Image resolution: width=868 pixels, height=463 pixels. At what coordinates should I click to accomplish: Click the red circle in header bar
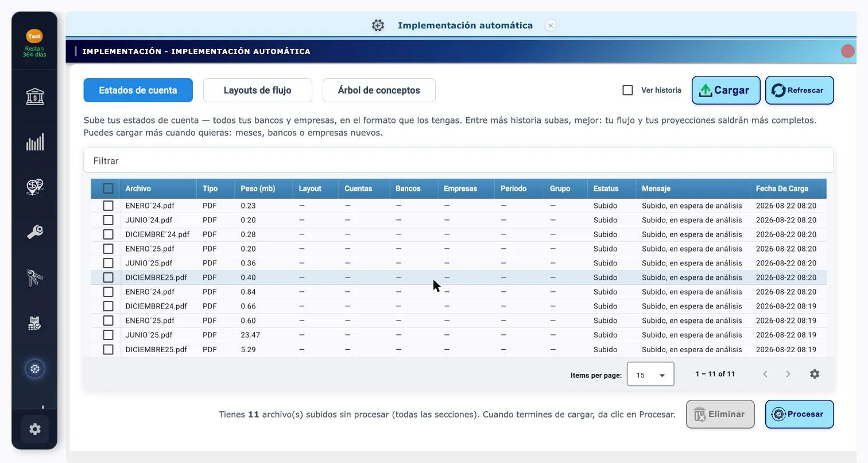(x=847, y=51)
